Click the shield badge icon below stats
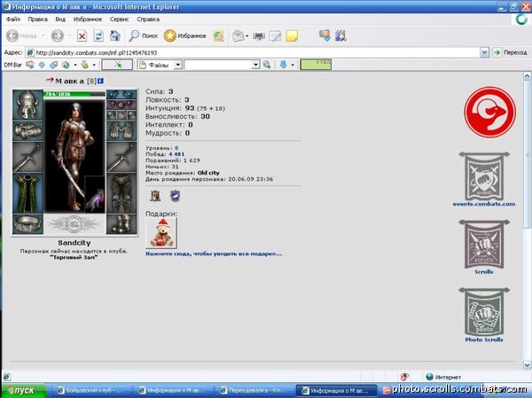 coord(155,196)
